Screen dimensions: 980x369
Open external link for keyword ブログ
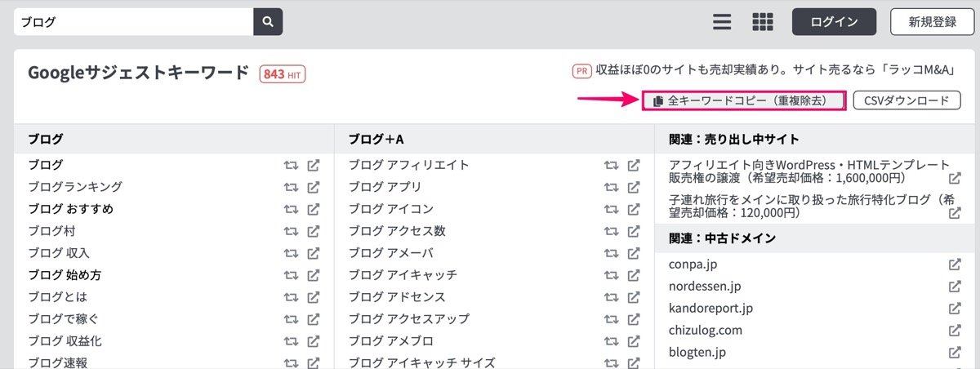pyautogui.click(x=313, y=165)
